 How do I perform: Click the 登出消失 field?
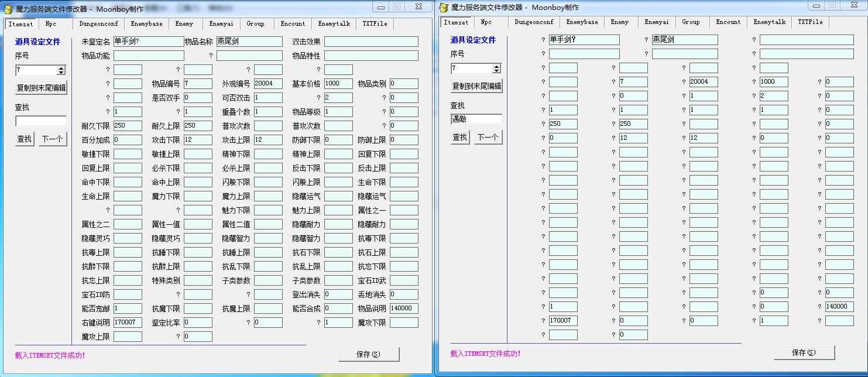[338, 294]
